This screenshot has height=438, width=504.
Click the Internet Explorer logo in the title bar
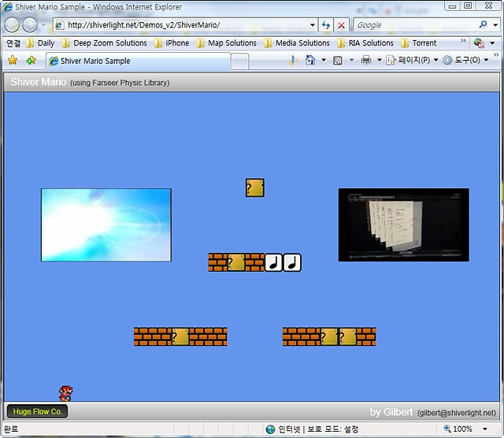[8, 7]
